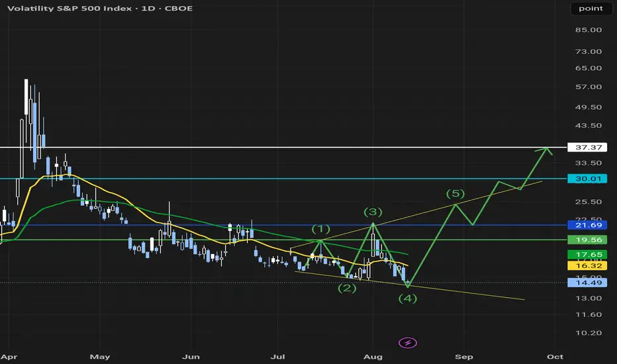This screenshot has height=364, width=617.
Task: Click the Aug label on time axis
Action: [373, 357]
